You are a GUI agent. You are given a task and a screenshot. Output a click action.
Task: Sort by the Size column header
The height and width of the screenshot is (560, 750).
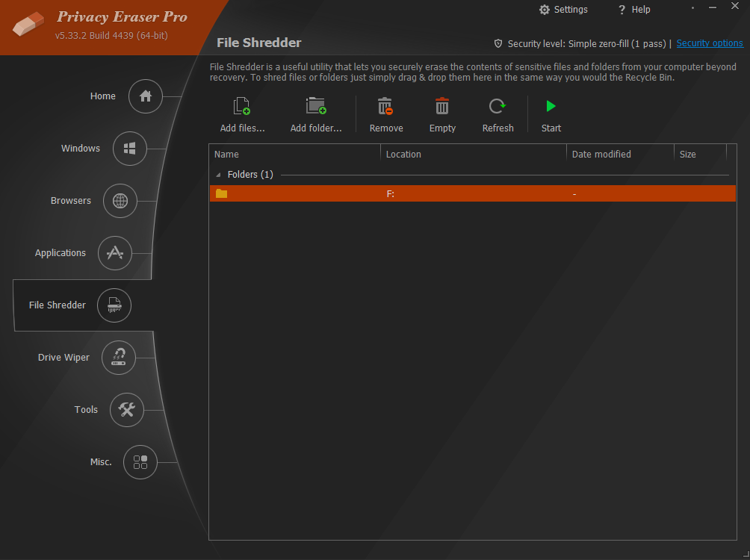[700, 154]
